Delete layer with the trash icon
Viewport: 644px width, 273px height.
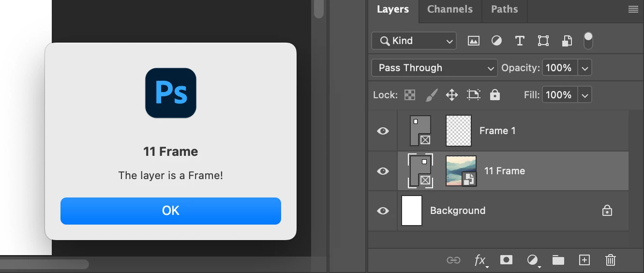[x=611, y=260]
